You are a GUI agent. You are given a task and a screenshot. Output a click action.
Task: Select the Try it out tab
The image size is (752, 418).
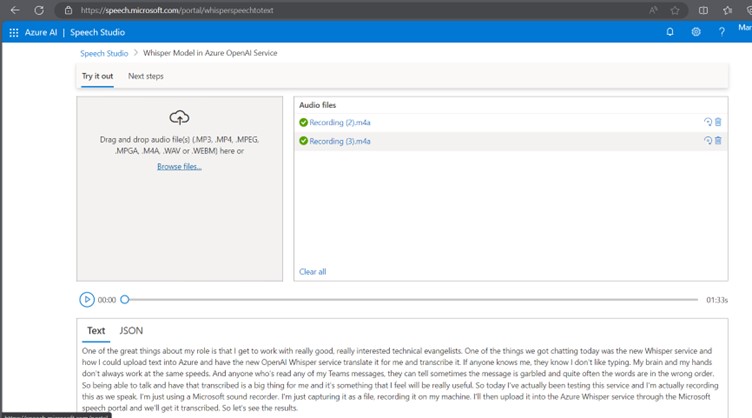pyautogui.click(x=97, y=76)
